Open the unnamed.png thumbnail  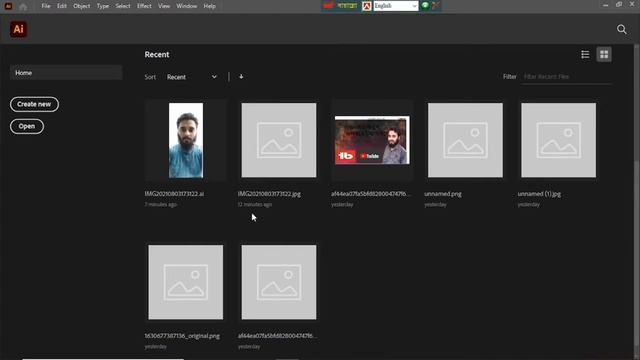click(465, 140)
